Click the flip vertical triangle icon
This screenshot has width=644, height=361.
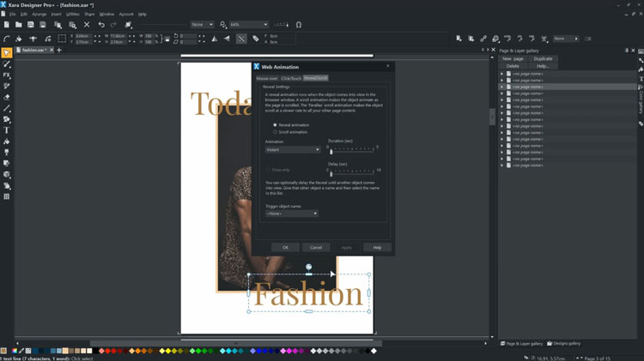[x=227, y=39]
